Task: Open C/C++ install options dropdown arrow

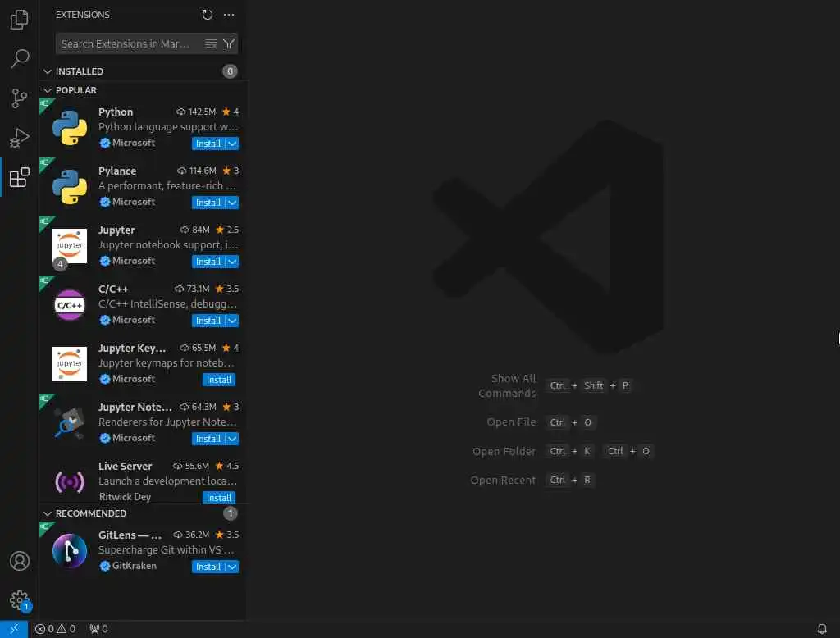Action: pos(232,321)
